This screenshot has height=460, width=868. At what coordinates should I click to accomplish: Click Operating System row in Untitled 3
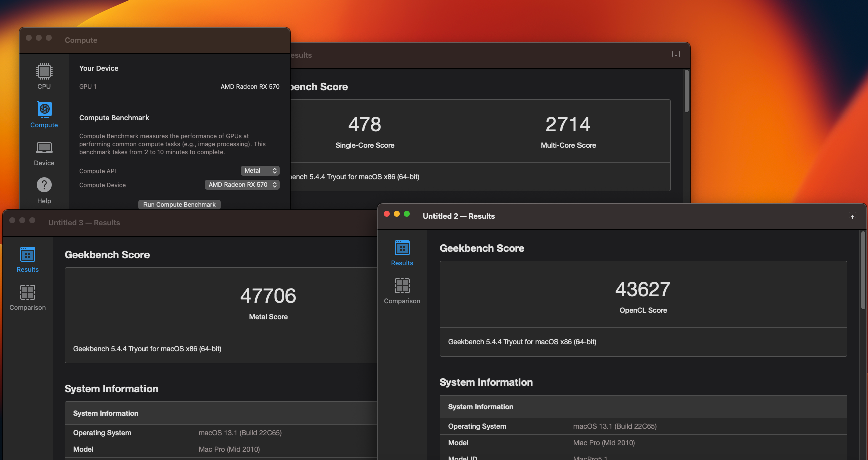221,433
